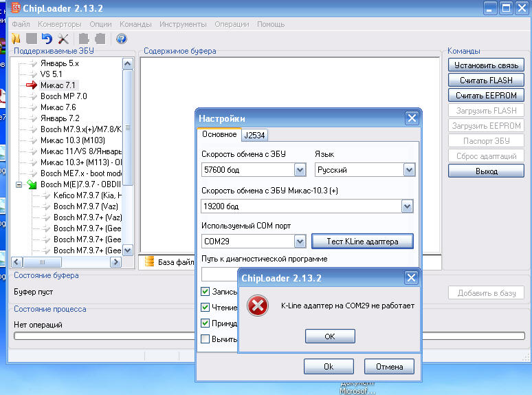
Task: Toggle the Запись checkbox
Action: coord(206,292)
